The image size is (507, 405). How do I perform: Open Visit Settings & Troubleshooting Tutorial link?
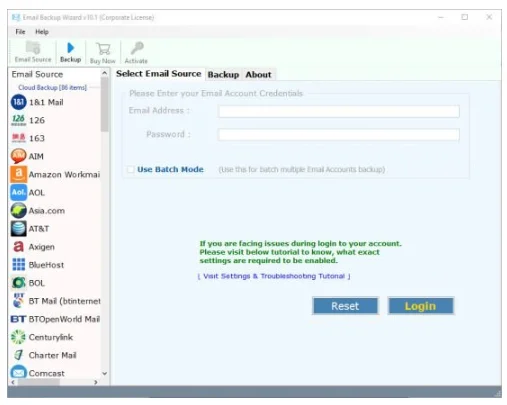[x=274, y=276]
